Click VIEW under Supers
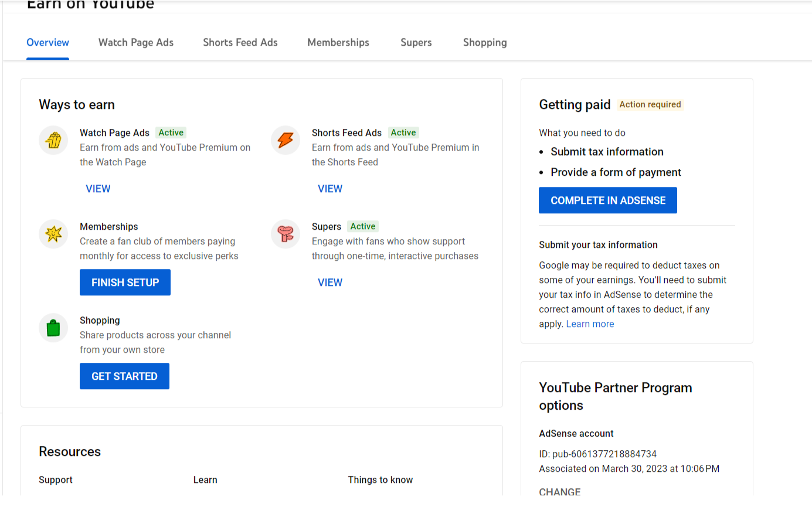The image size is (812, 507). coord(330,283)
